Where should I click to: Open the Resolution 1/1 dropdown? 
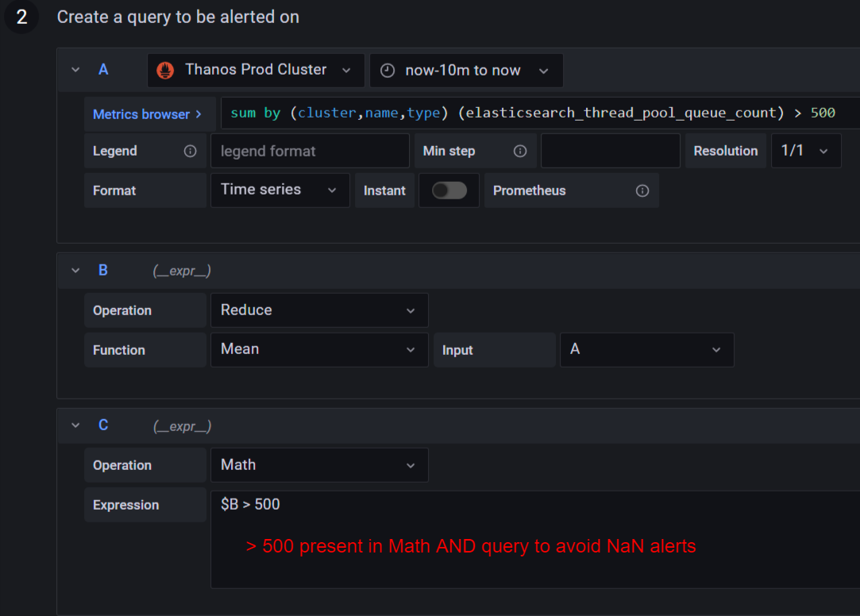pyautogui.click(x=806, y=150)
